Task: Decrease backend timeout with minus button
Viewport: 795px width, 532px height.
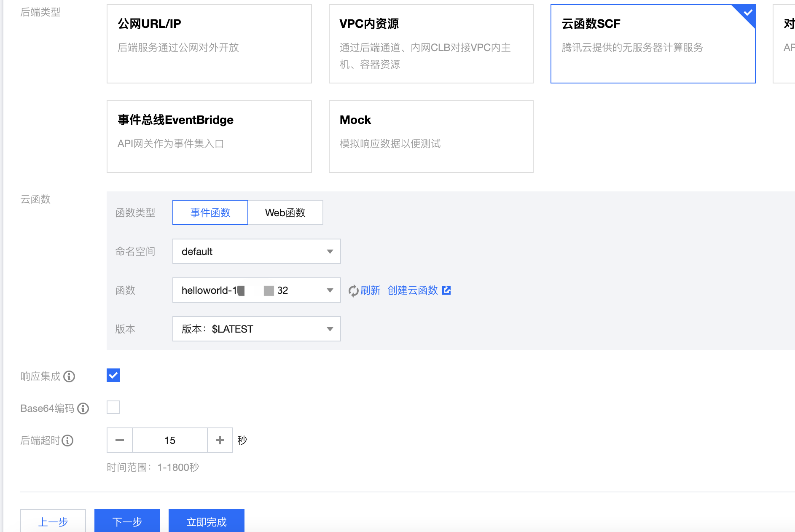Action: click(x=120, y=440)
